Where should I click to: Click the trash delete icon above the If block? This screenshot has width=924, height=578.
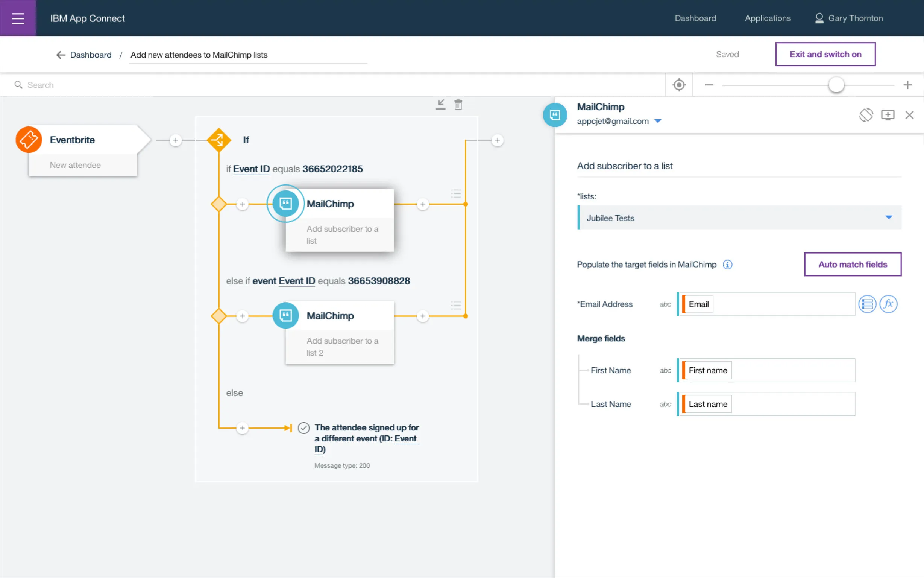coord(458,104)
